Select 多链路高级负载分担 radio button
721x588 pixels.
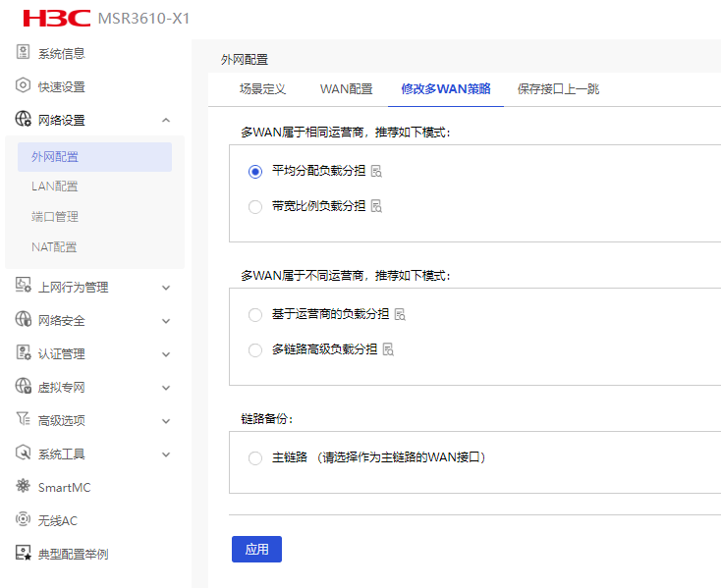click(255, 350)
